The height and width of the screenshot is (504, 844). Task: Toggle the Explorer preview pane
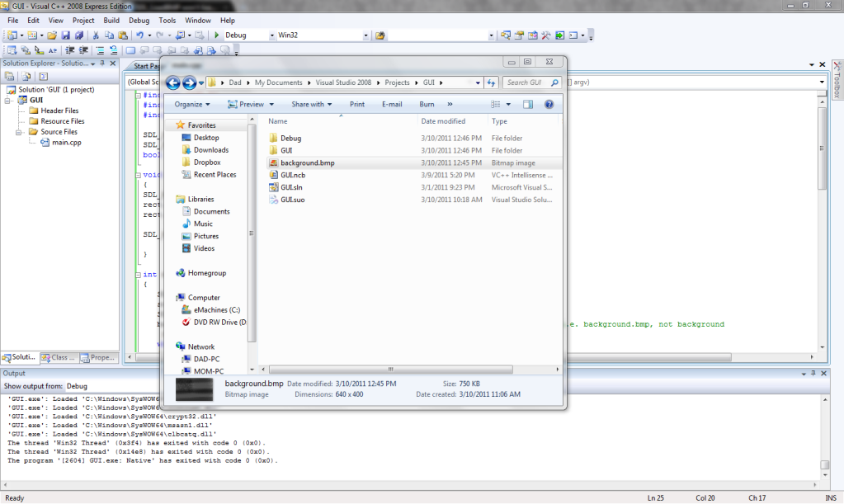(527, 105)
